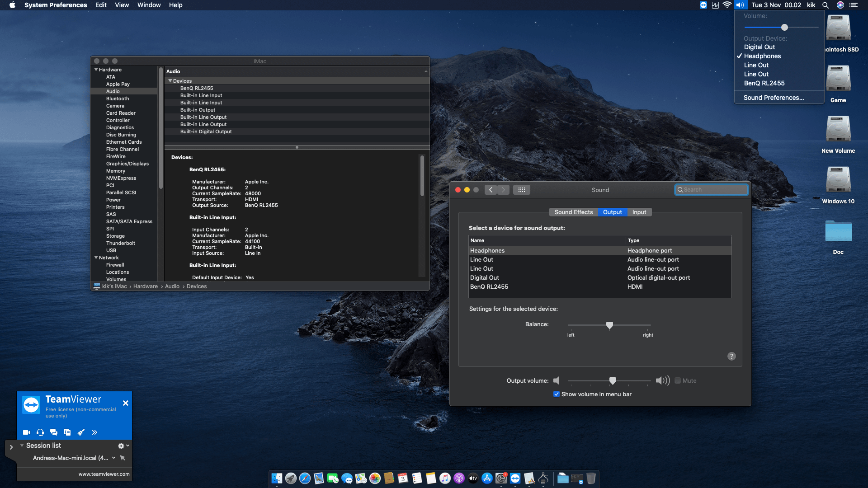The height and width of the screenshot is (488, 868).
Task: Open the volume status icon in menu bar
Action: click(x=741, y=5)
